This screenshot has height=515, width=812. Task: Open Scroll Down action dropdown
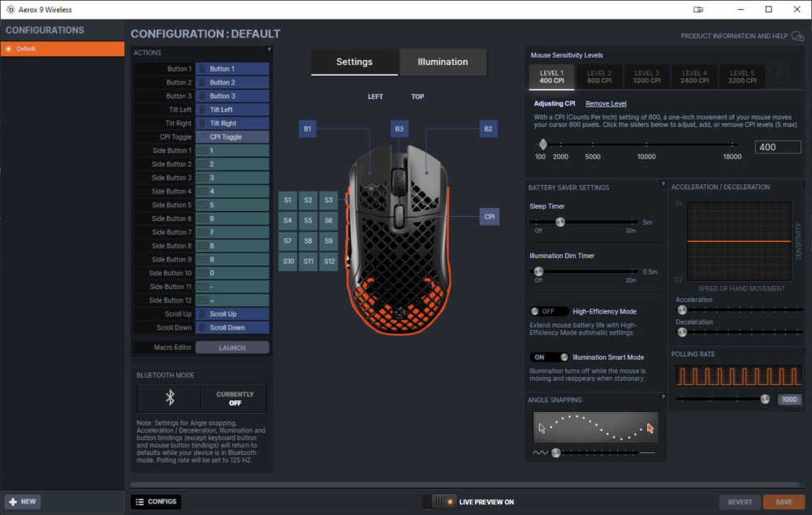232,327
